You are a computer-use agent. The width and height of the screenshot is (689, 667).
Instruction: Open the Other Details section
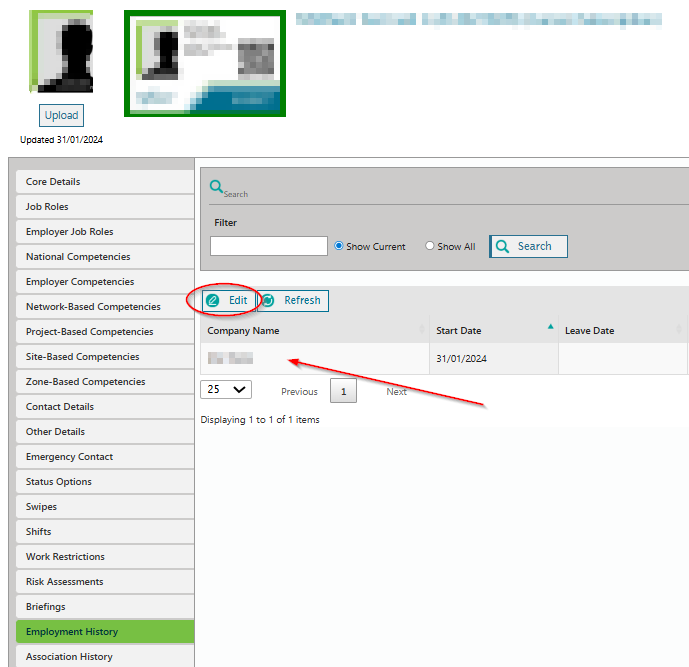[x=105, y=432]
